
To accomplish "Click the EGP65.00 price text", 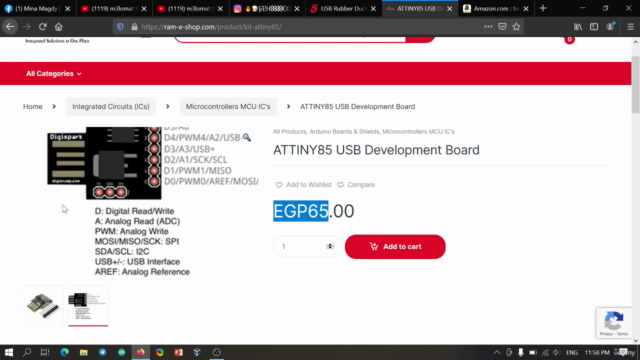I will click(x=313, y=211).
